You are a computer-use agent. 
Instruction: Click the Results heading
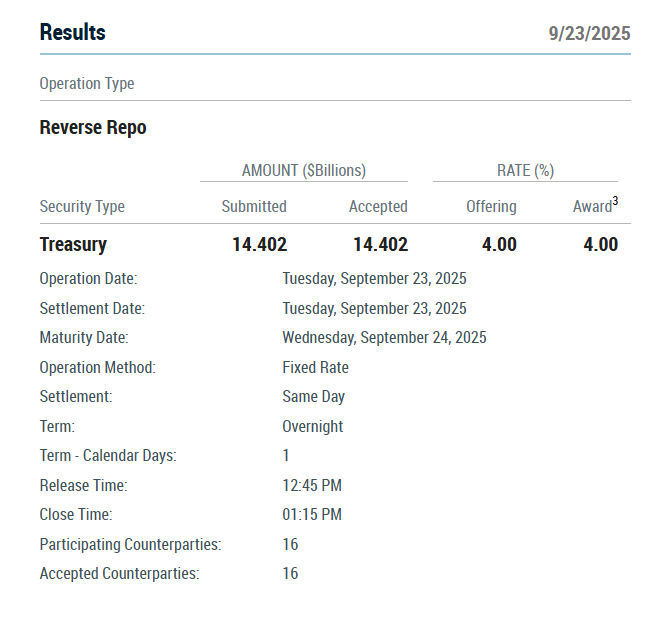coord(72,33)
